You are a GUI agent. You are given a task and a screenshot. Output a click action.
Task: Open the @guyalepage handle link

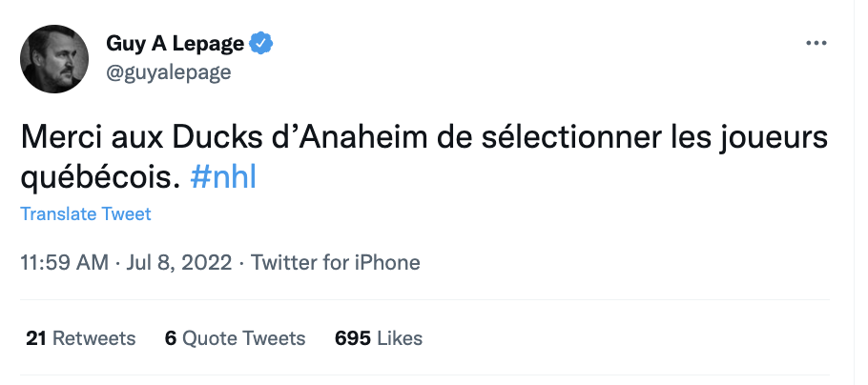coord(168,72)
